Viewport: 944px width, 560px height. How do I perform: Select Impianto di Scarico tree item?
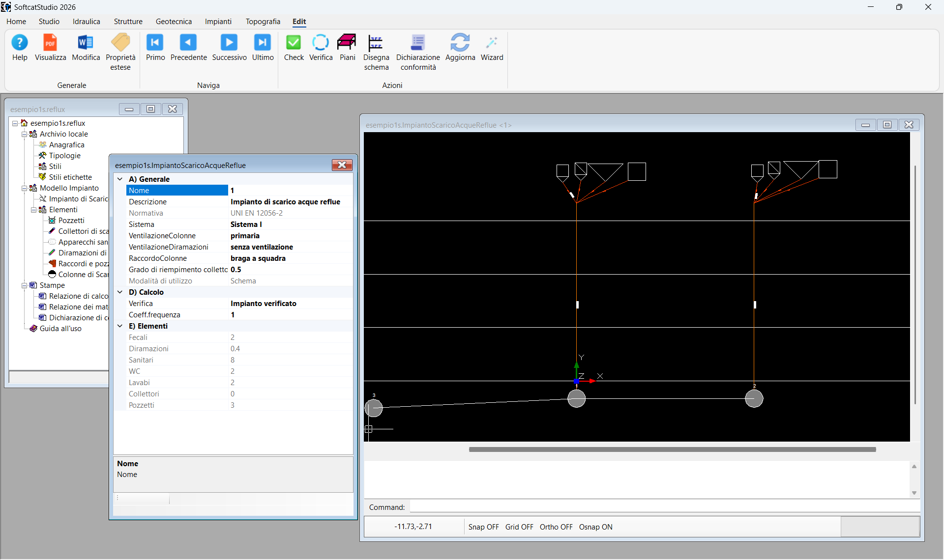pos(74,199)
